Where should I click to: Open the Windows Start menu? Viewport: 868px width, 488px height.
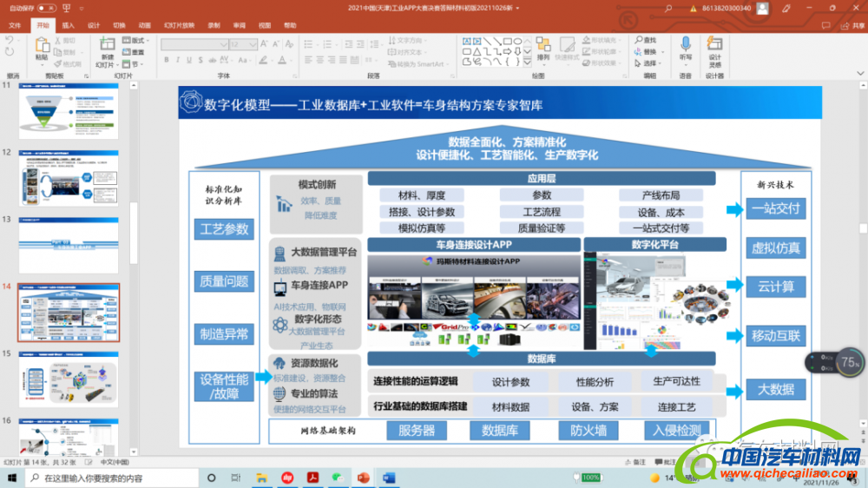click(12, 478)
